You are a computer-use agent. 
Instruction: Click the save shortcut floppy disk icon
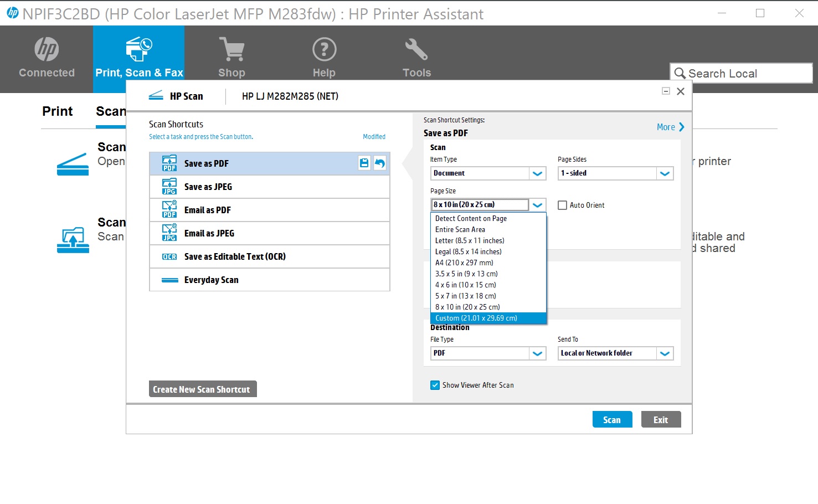pos(364,163)
